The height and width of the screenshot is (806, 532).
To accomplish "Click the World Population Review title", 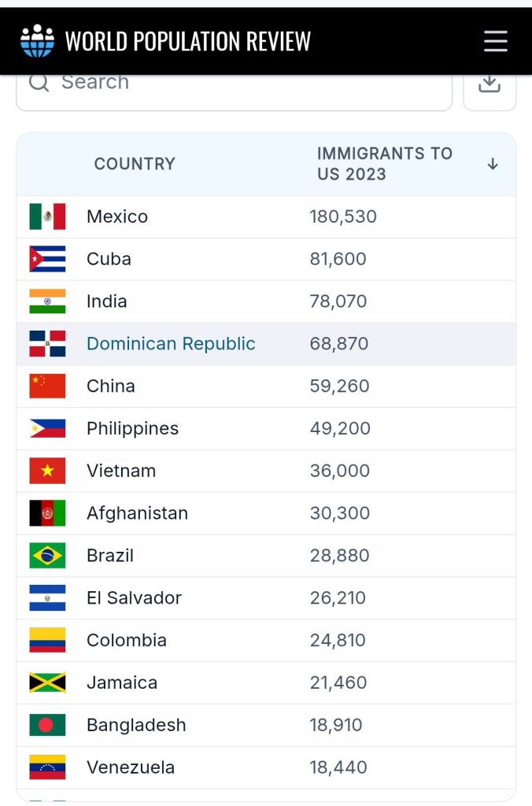I will pos(187,41).
